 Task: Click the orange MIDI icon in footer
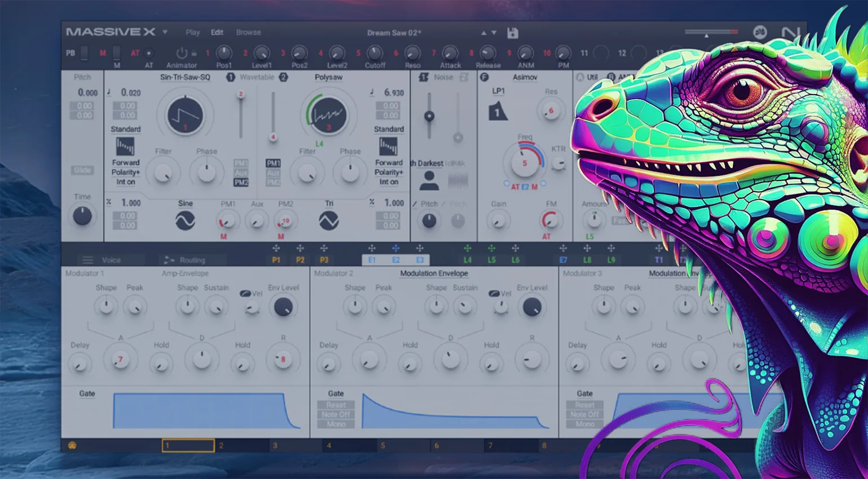(x=72, y=446)
